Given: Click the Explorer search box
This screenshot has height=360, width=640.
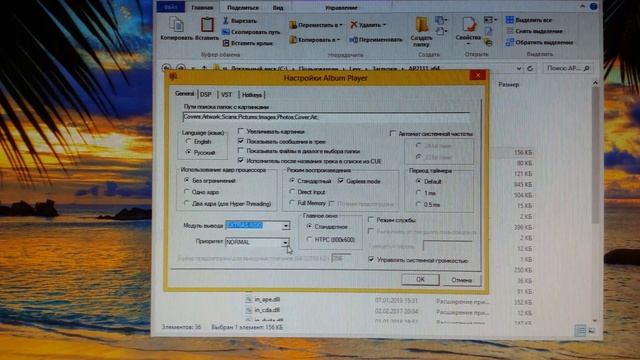Looking at the screenshot, I should pos(568,69).
